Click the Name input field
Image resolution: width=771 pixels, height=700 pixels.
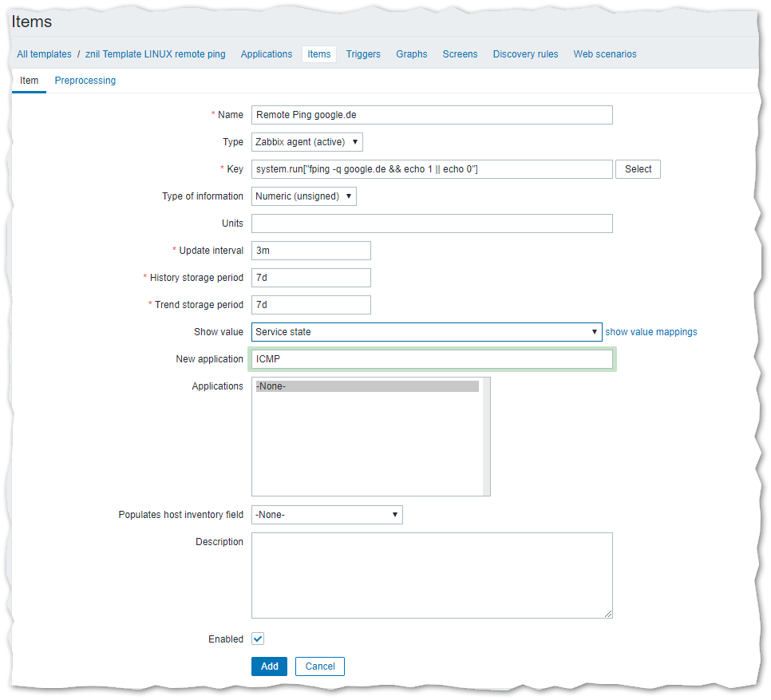[432, 115]
